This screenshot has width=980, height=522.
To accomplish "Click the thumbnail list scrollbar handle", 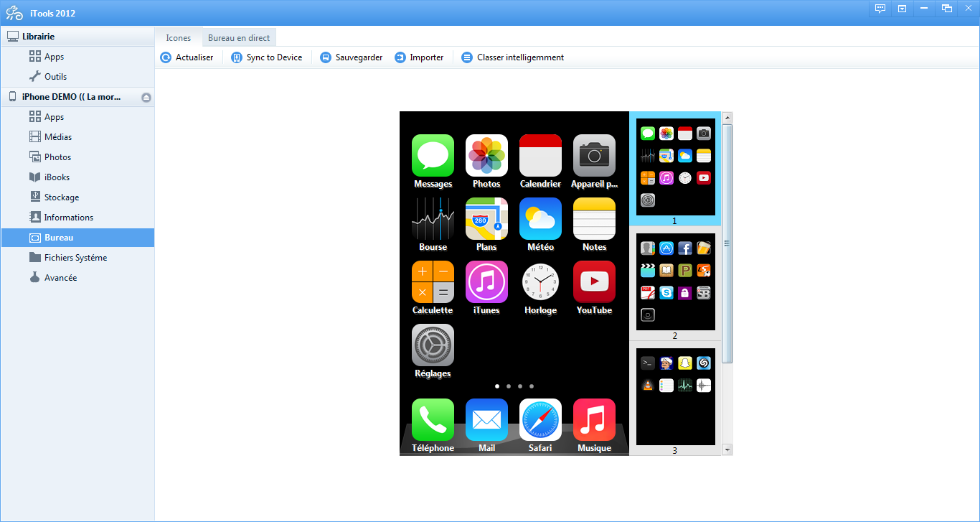I will click(727, 243).
